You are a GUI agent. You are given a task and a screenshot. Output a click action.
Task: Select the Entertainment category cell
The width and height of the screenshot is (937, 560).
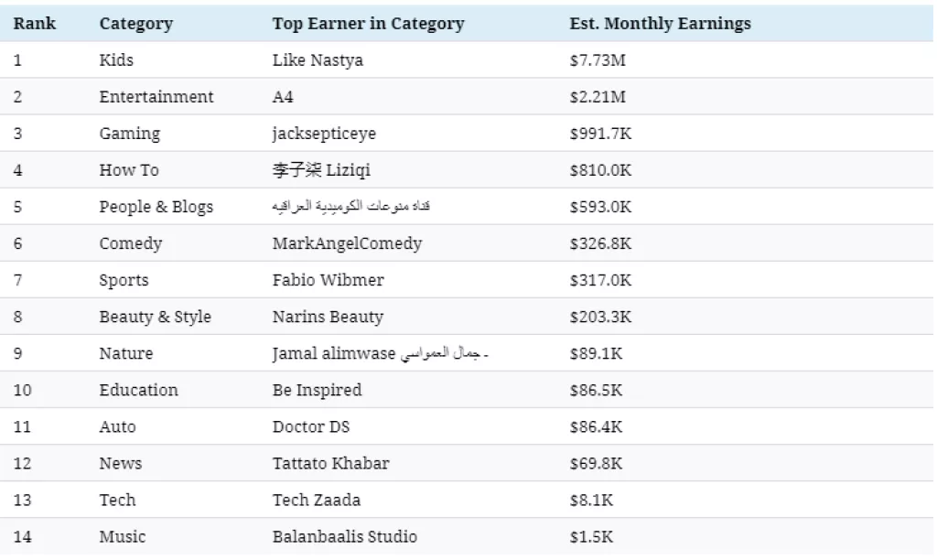156,97
